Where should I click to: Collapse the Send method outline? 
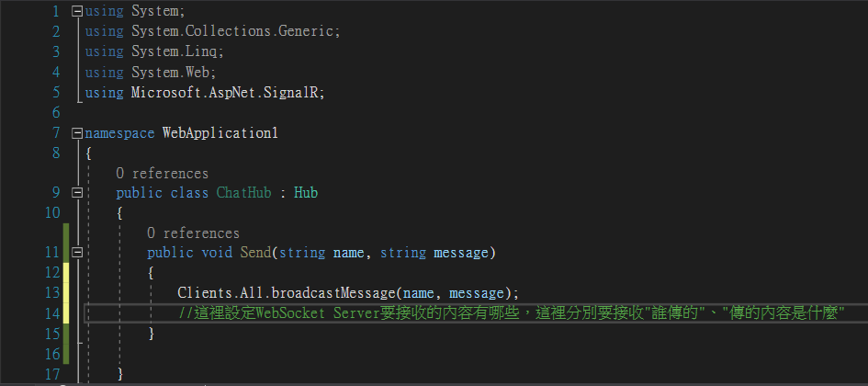tap(77, 253)
